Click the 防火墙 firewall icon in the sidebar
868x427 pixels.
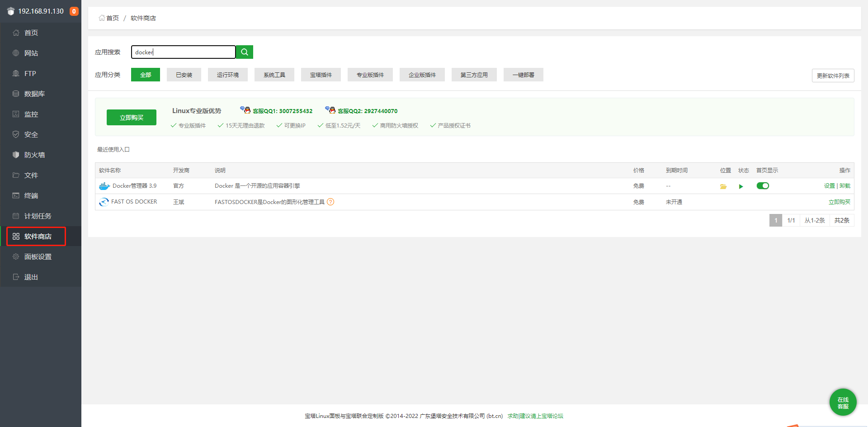point(16,155)
